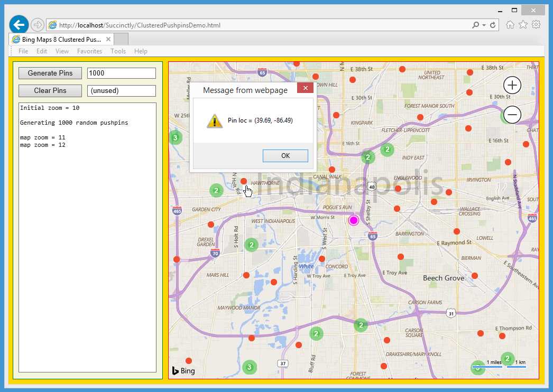Click the red pushpin near Beech Grove

tap(475, 276)
